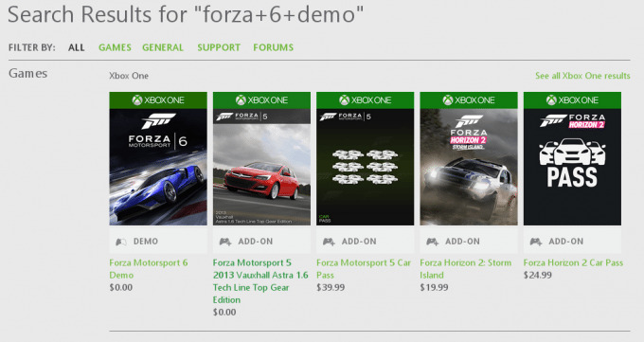Click the Xbox One logo above Forza Motorsport 6
The height and width of the screenshot is (342, 644).
(x=158, y=99)
